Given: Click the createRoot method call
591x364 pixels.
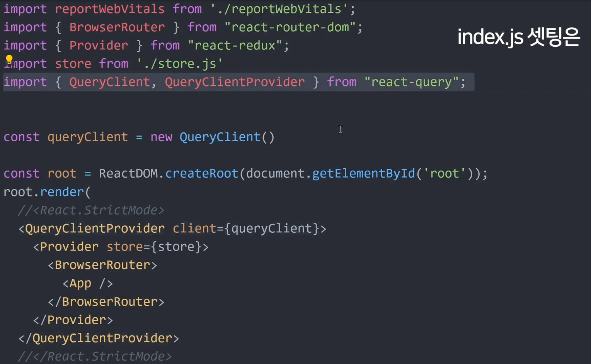Looking at the screenshot, I should tap(202, 173).
